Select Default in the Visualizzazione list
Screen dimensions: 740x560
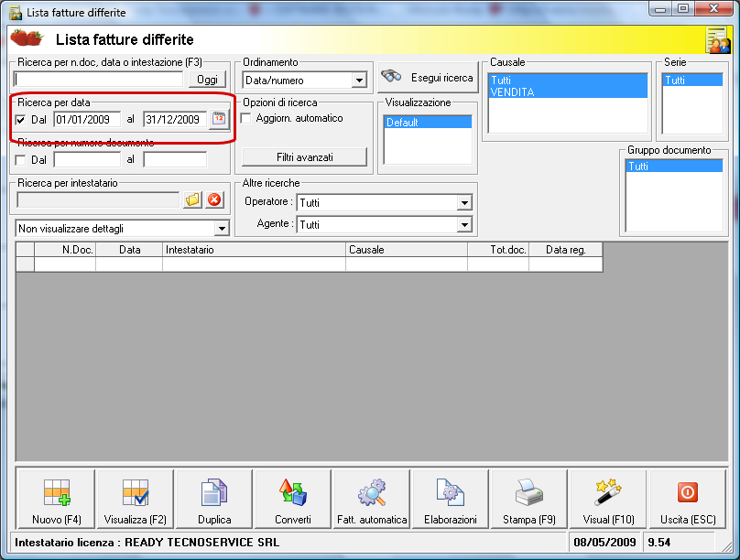tap(428, 122)
